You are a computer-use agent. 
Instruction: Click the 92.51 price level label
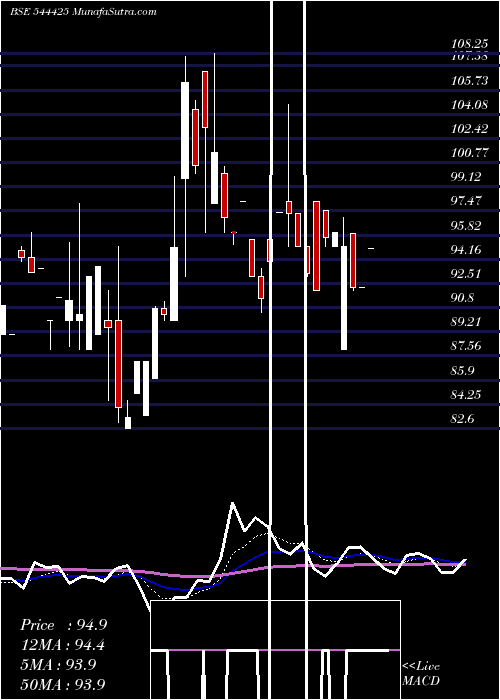tap(467, 274)
